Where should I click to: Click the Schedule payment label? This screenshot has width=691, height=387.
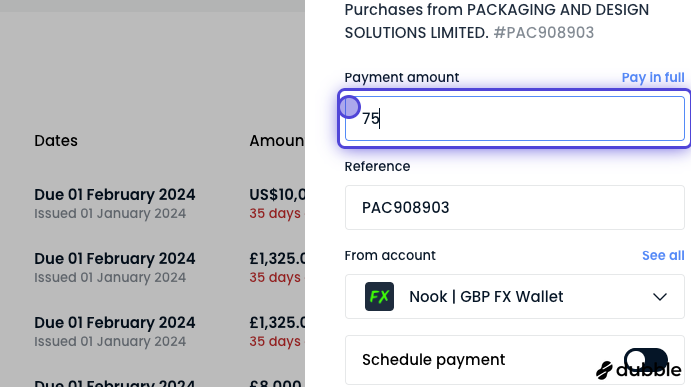433,360
